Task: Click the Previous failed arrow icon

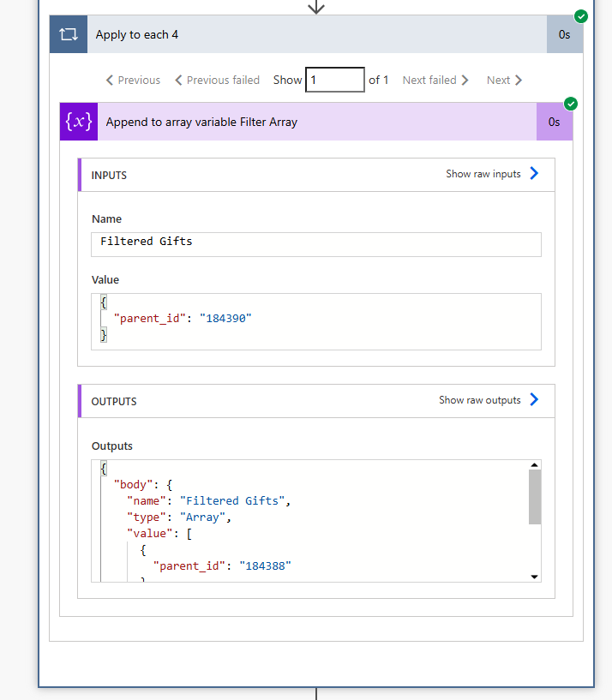Action: pos(177,80)
